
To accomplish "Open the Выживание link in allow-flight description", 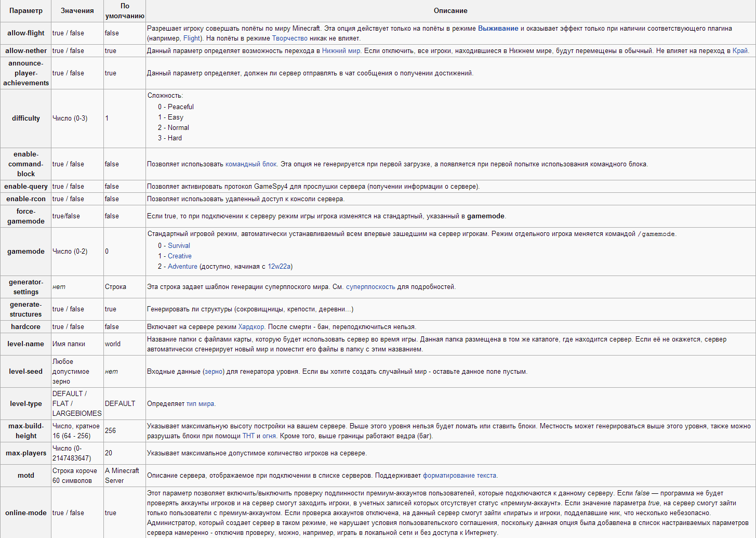I will [x=498, y=29].
